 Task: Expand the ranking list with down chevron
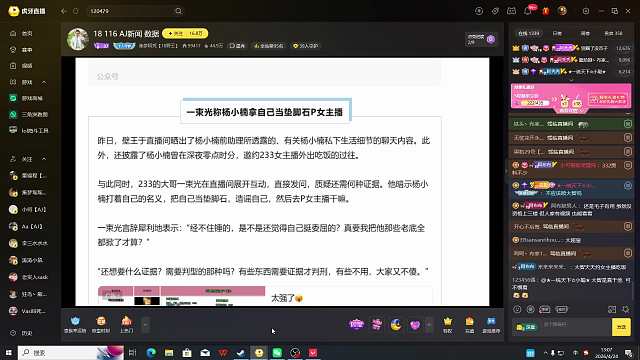pyautogui.click(x=571, y=80)
